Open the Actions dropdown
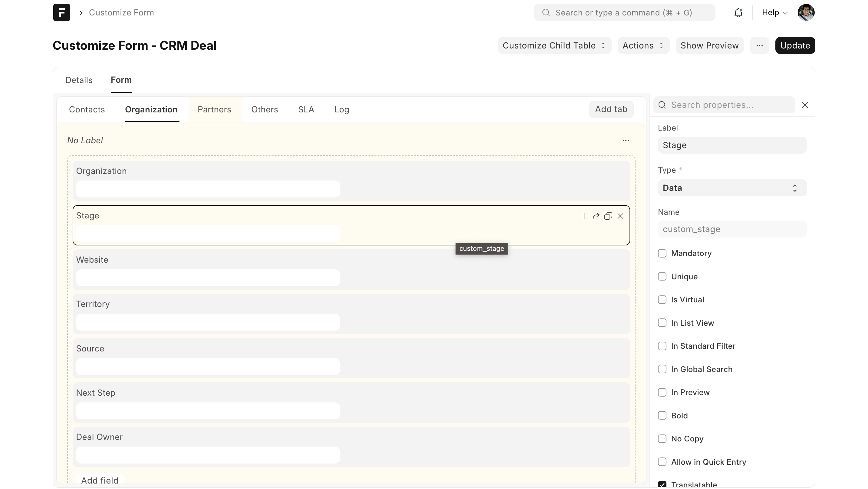The width and height of the screenshot is (868, 489). 643,45
